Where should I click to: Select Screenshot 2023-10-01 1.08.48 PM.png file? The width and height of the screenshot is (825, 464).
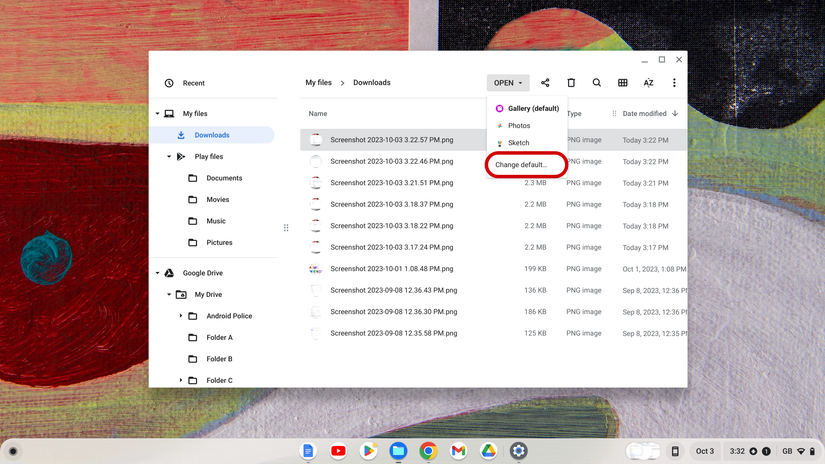pyautogui.click(x=391, y=269)
